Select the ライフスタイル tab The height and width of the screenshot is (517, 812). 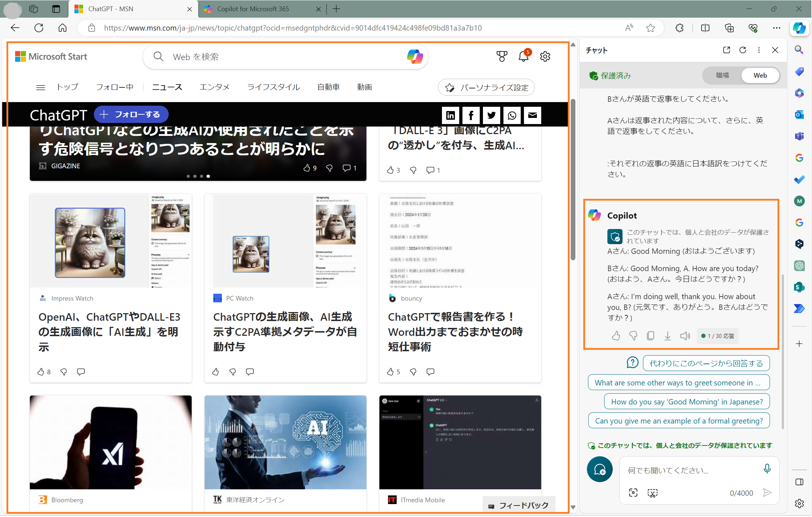point(273,87)
